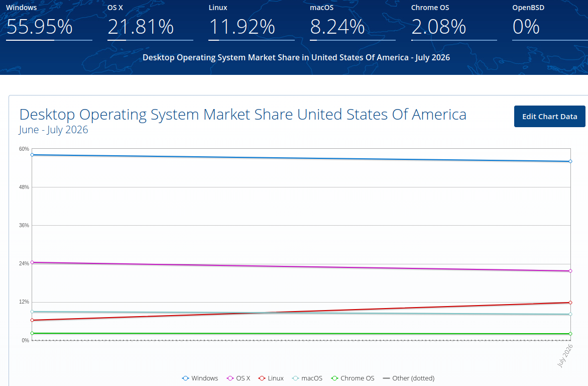Viewport: 588px width, 386px height.
Task: Click the Edit Chart Data button
Action: (x=549, y=117)
